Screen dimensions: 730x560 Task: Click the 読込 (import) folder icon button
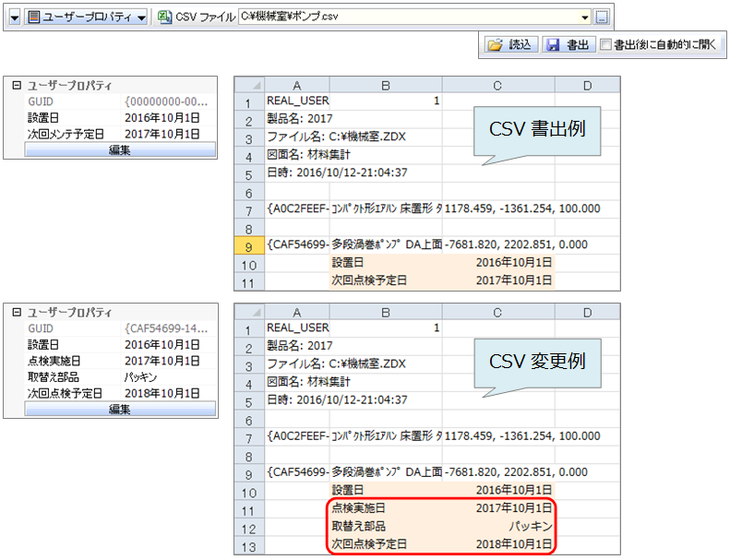[x=495, y=44]
